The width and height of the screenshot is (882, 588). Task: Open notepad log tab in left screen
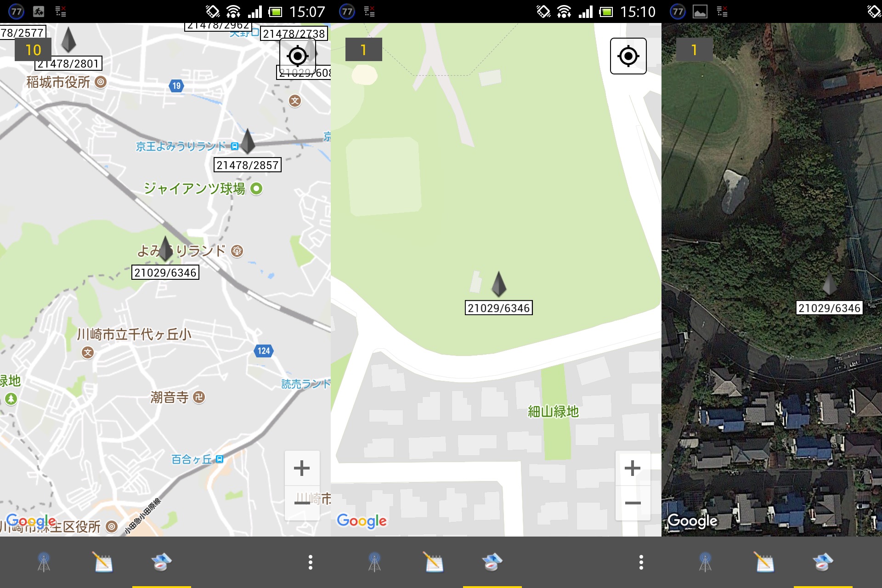click(x=103, y=562)
